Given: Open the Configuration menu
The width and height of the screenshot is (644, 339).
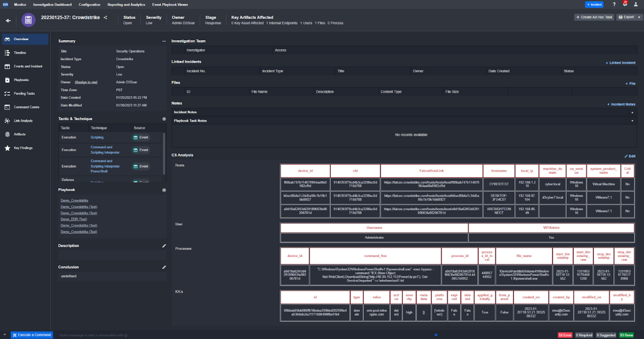Looking at the screenshot, I should pos(89,5).
